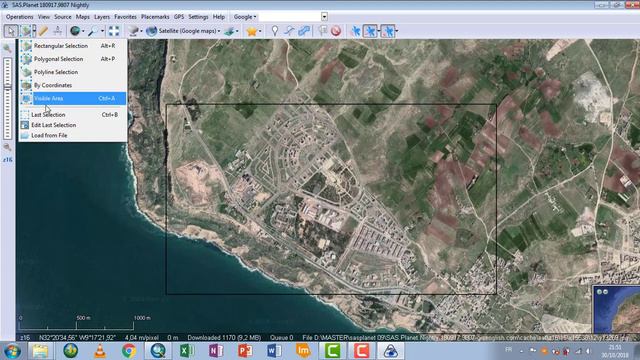The height and width of the screenshot is (360, 640).
Task: Expand the search field history arrow
Action: pos(324,17)
